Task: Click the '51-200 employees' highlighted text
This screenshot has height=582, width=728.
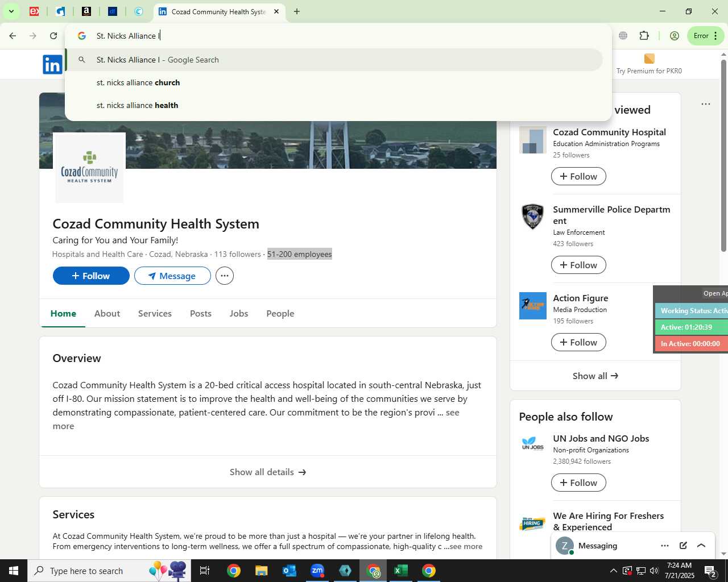Action: point(300,254)
